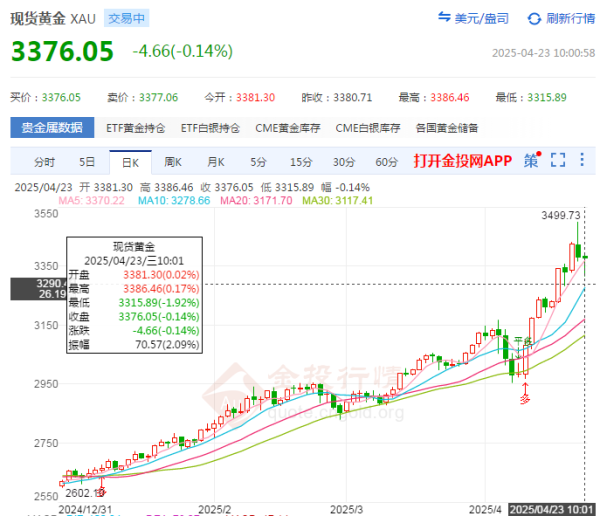
Task: Open 各国黄金储备 data link
Action: [446, 128]
